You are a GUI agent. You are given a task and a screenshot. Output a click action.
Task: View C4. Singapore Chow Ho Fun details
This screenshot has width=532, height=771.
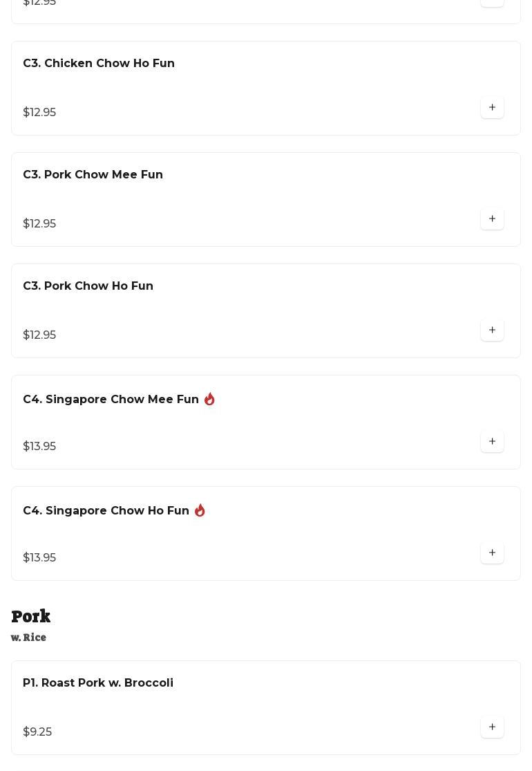(x=106, y=511)
